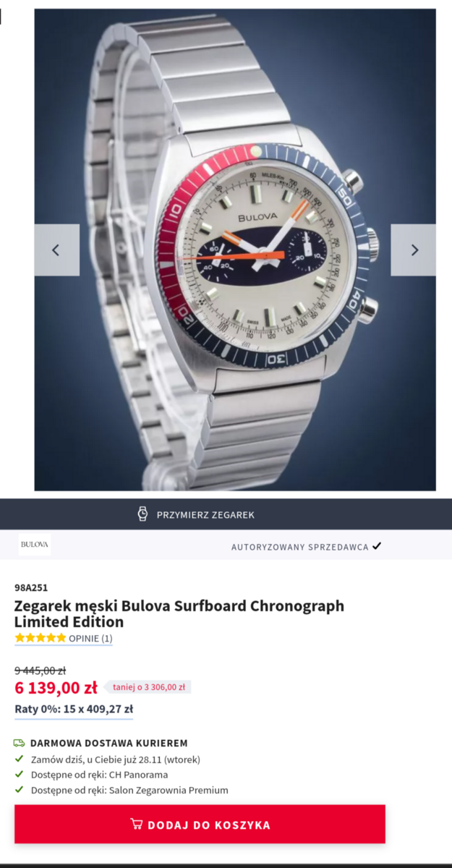Click the Autoryzowany Sprzedawca label
Viewport: 452px width, 868px height.
click(300, 547)
